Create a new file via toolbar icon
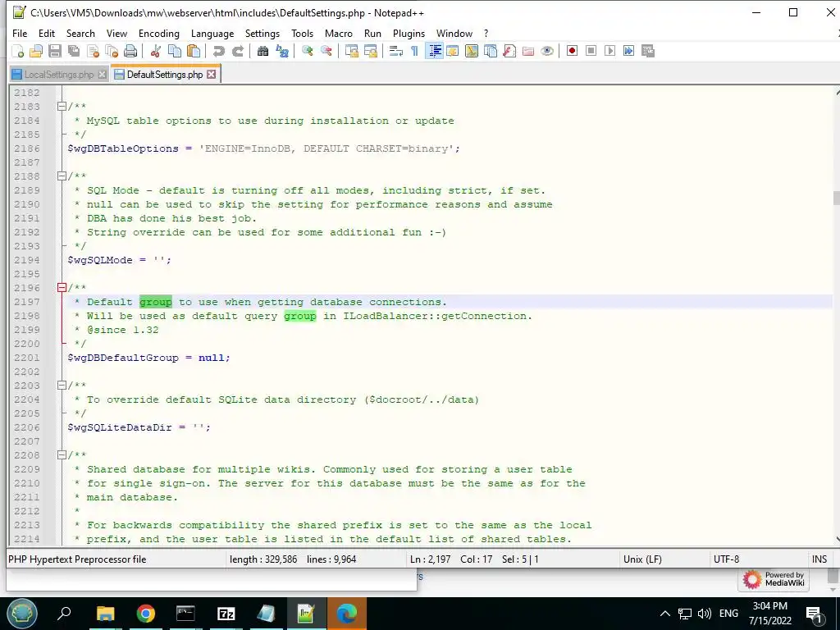The image size is (840, 630). (x=18, y=51)
